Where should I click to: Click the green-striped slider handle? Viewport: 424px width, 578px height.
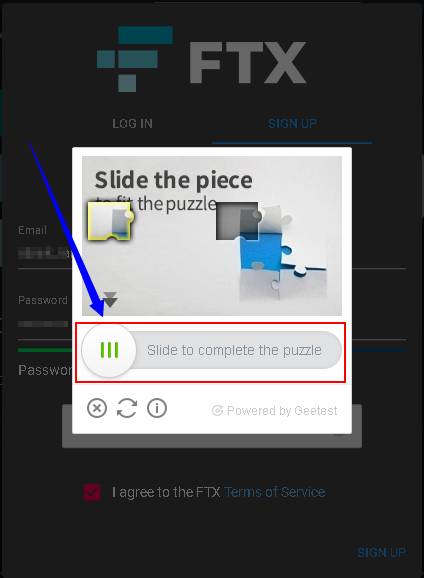coord(109,350)
